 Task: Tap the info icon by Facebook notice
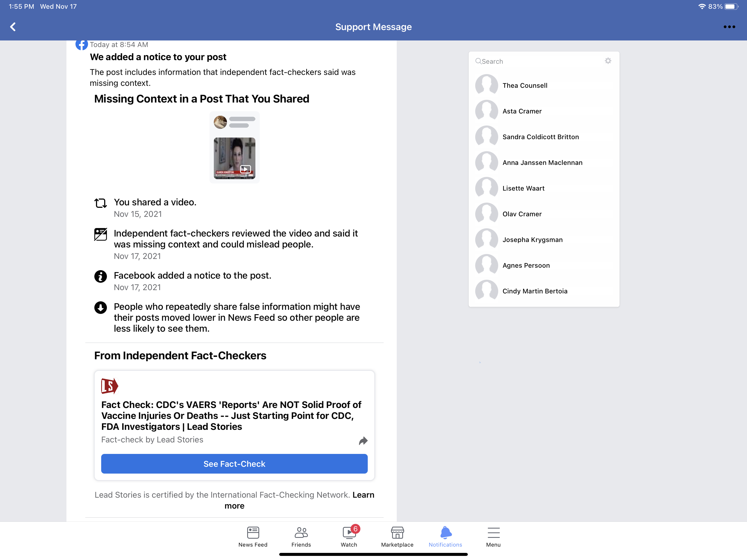[100, 276]
